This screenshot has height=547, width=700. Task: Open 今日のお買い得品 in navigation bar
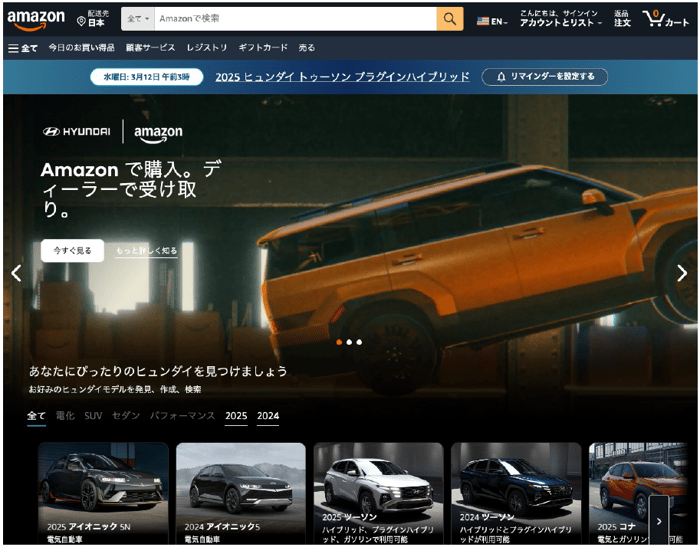82,47
